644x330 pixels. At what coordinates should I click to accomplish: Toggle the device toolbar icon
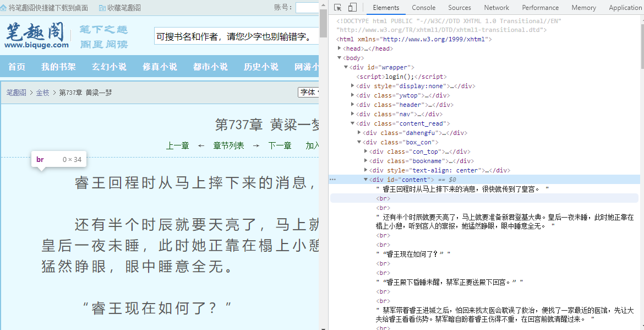(352, 7)
